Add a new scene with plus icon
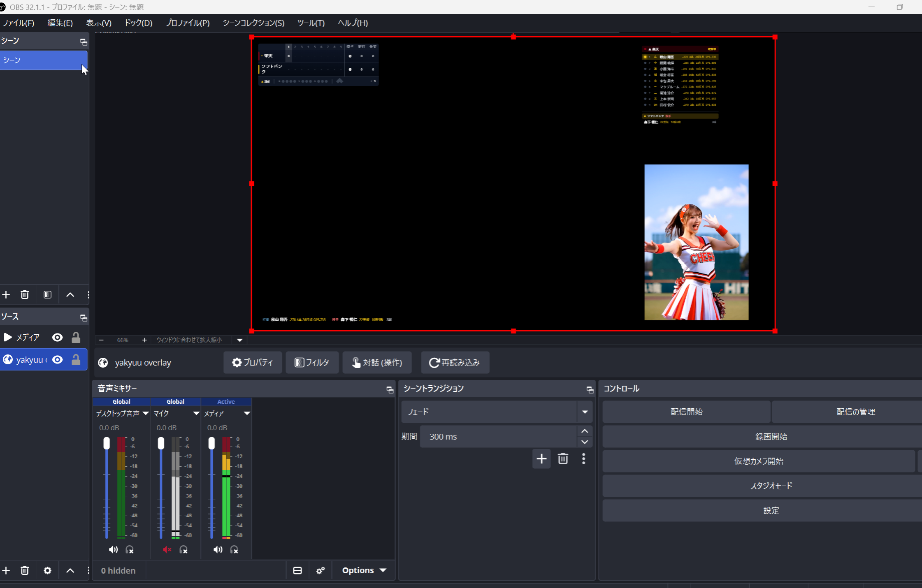922x588 pixels. (x=6, y=295)
